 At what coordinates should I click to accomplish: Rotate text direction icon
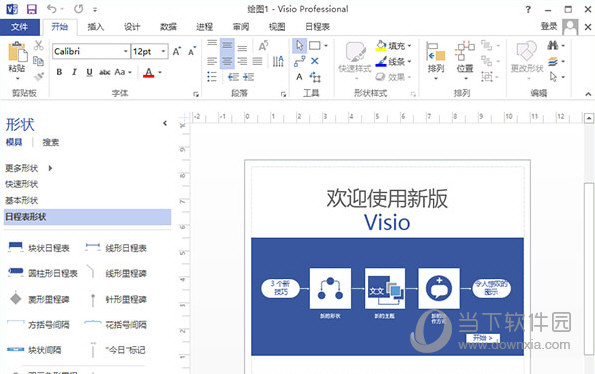[x=263, y=46]
